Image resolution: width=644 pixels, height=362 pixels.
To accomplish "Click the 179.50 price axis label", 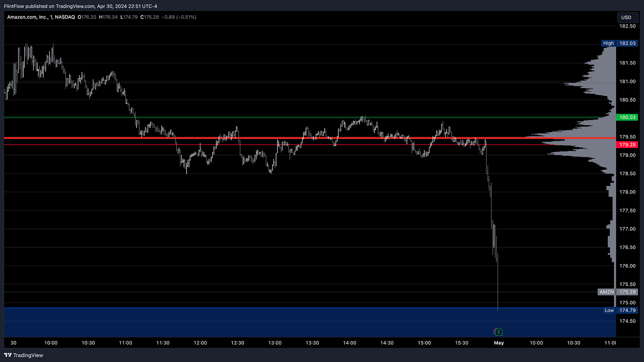I will (628, 137).
